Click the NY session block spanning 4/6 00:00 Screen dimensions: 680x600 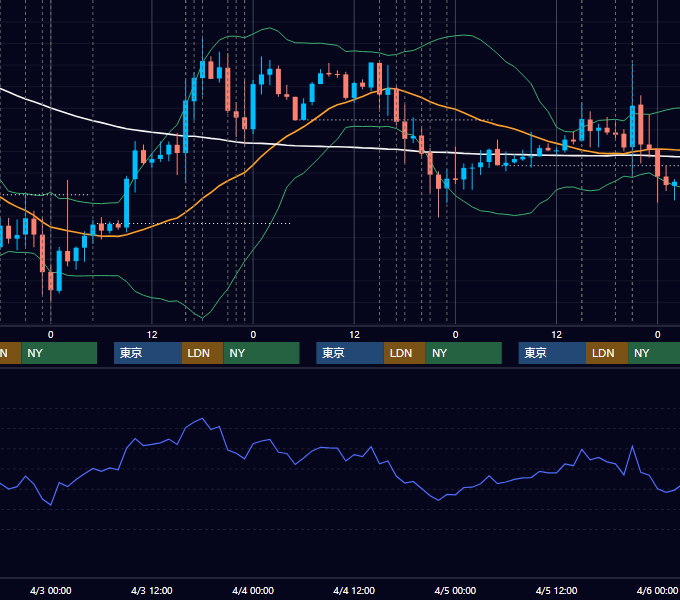point(654,353)
